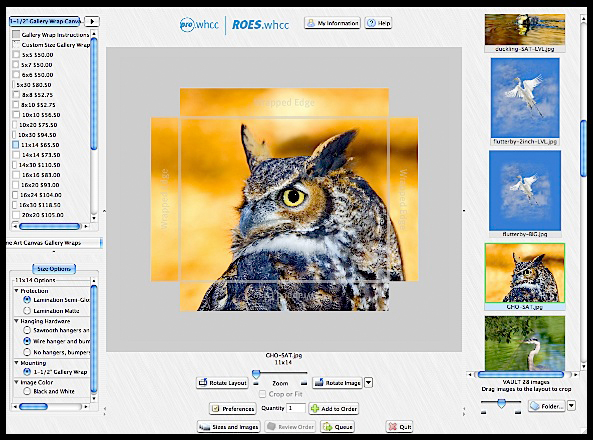This screenshot has height=440, width=593.
Task: Click the Add to Order button
Action: [x=334, y=409]
